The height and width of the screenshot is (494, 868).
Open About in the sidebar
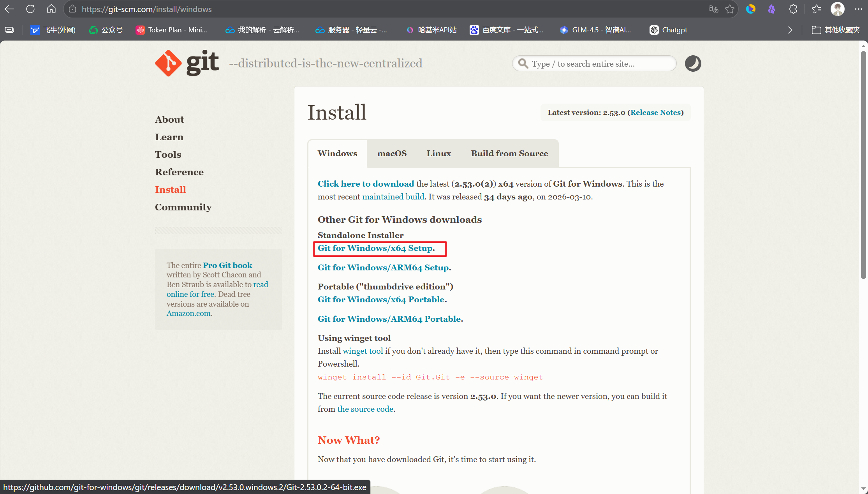click(169, 120)
